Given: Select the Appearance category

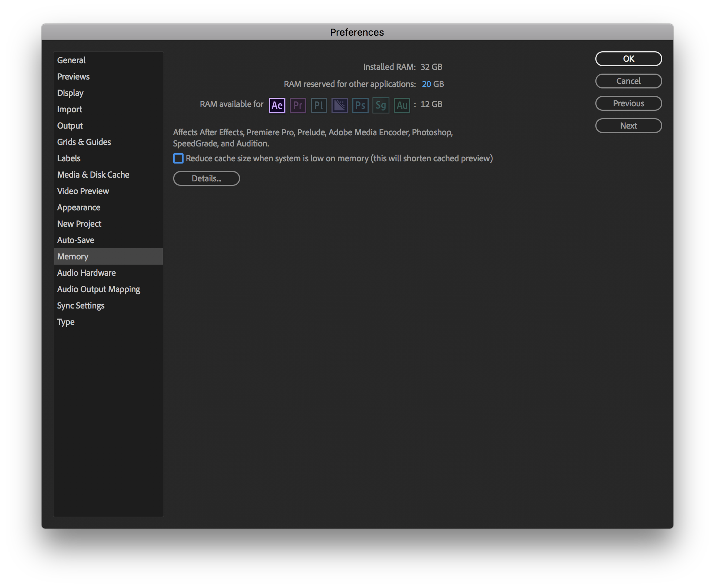Looking at the screenshot, I should (x=78, y=207).
